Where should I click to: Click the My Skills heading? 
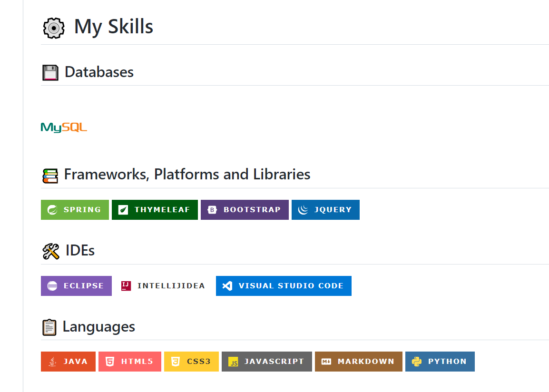(114, 27)
